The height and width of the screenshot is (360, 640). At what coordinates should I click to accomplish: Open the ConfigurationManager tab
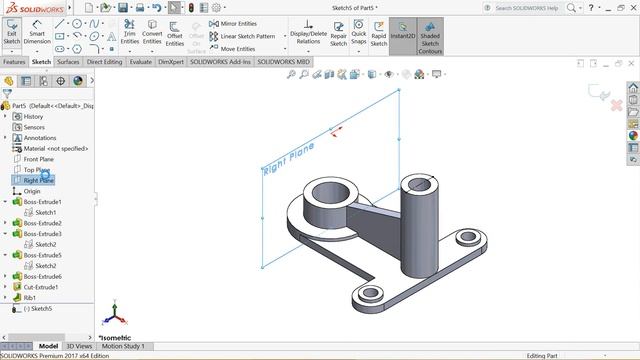click(x=43, y=81)
